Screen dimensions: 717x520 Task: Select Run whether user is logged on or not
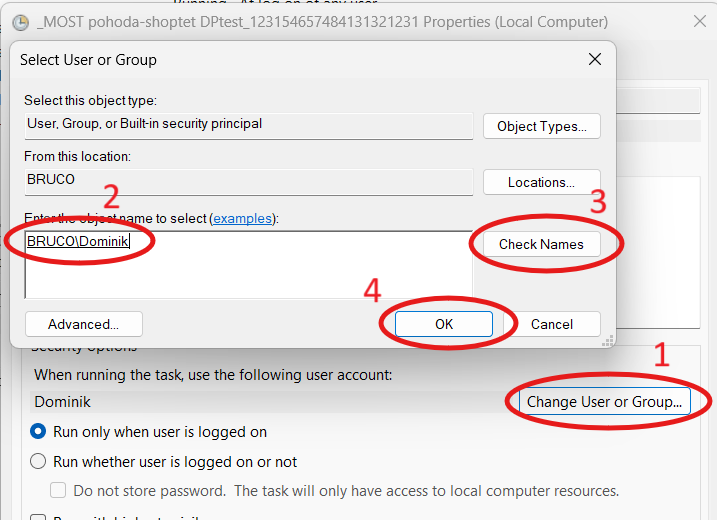click(39, 462)
